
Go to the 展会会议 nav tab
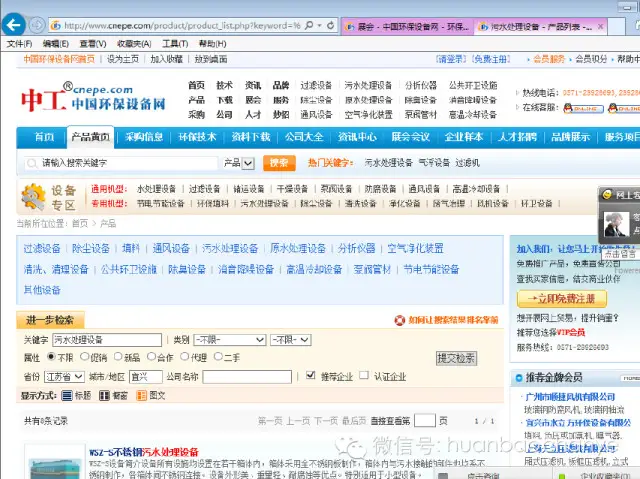[x=411, y=137]
